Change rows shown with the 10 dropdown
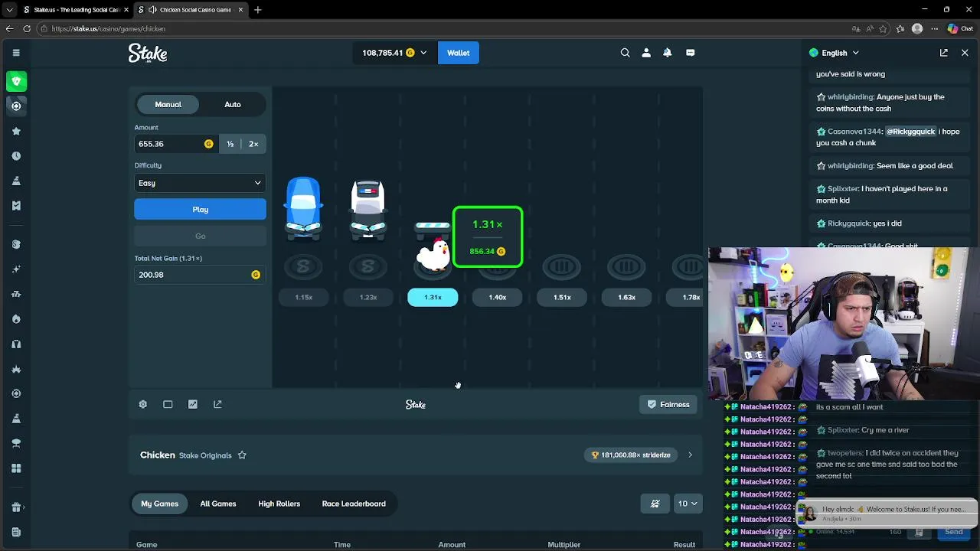 click(x=688, y=504)
